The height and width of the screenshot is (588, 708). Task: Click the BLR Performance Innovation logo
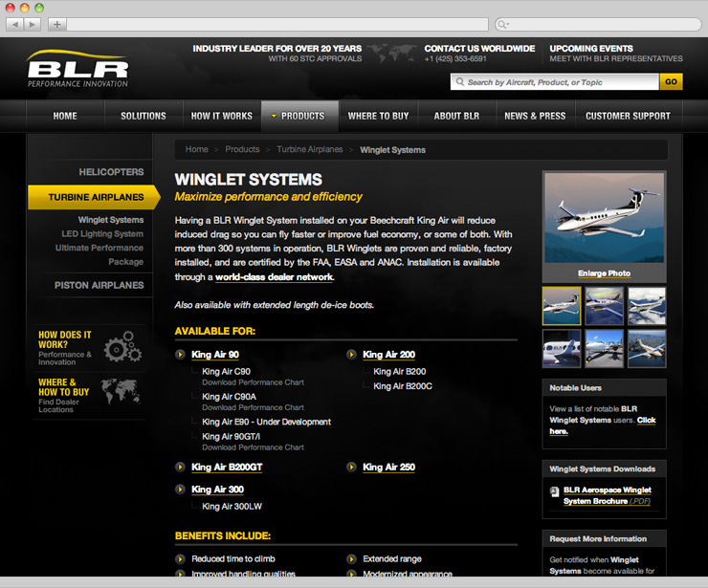click(77, 69)
